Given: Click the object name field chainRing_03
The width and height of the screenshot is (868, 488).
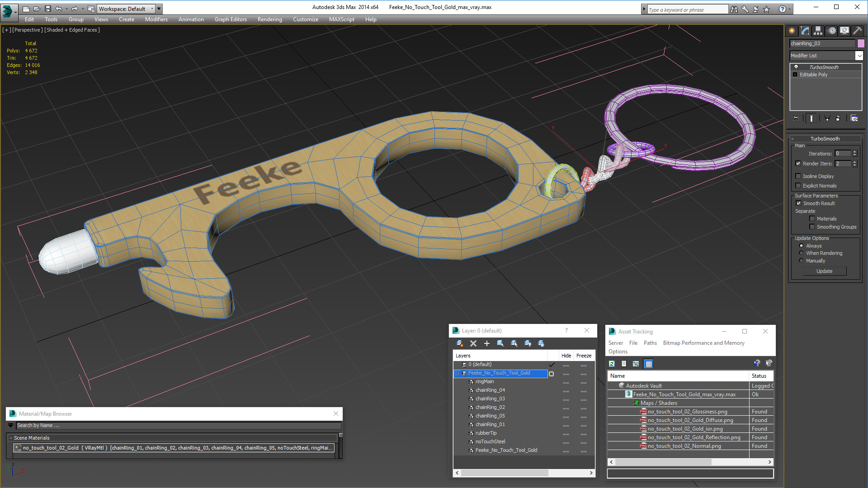Looking at the screenshot, I should coord(822,43).
